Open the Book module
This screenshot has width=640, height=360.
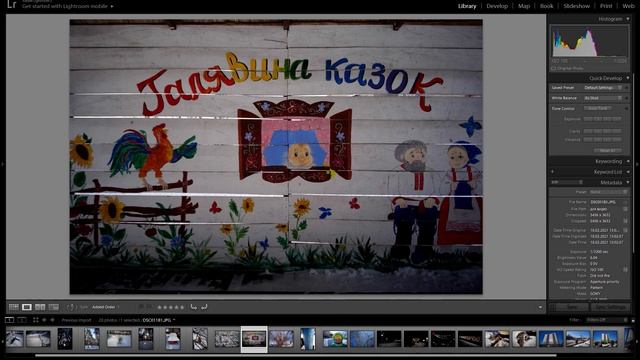coord(547,6)
